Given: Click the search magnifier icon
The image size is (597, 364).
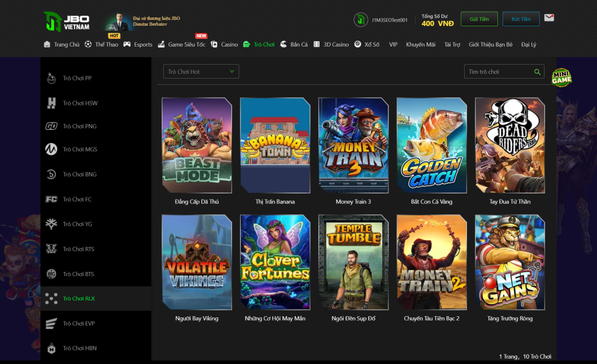Looking at the screenshot, I should point(537,72).
